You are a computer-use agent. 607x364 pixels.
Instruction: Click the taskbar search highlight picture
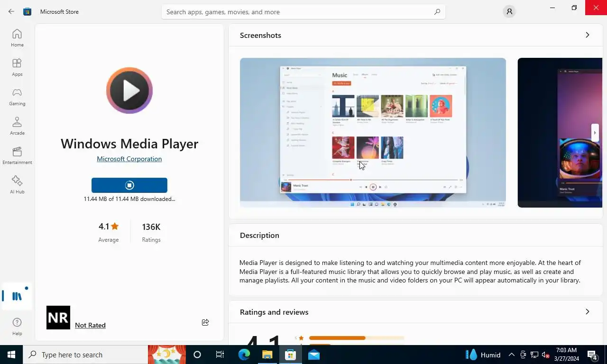pyautogui.click(x=167, y=355)
